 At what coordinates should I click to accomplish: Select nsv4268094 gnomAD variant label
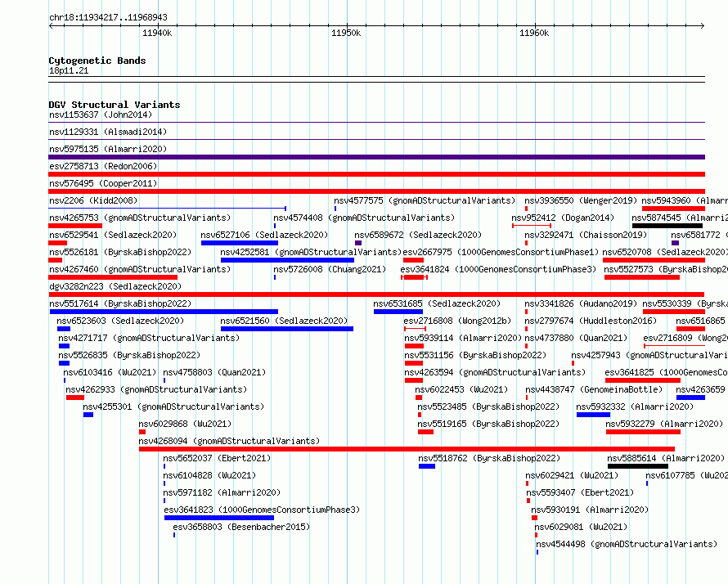point(229,441)
